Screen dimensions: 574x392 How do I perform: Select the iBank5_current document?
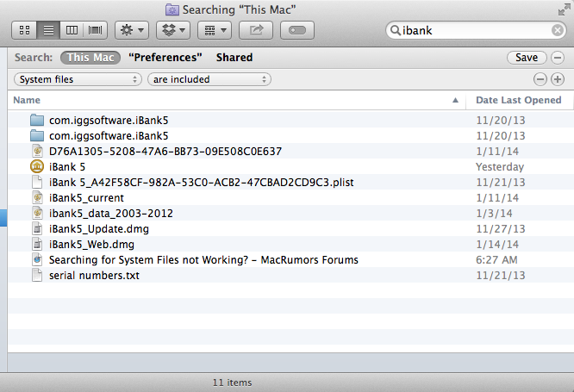pyautogui.click(x=291, y=197)
